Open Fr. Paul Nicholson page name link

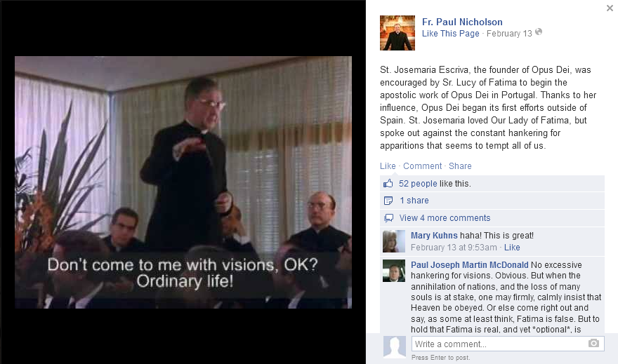[462, 22]
